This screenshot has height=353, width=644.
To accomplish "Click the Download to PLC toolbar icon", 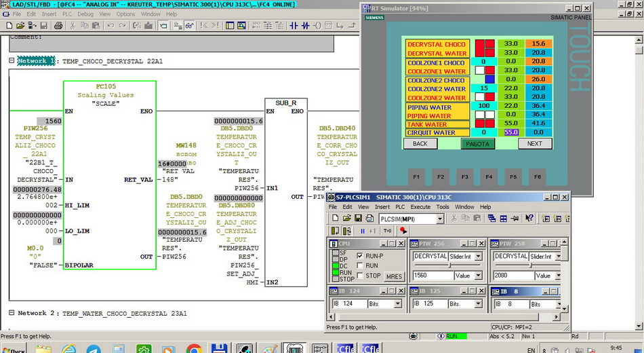I will click(x=149, y=26).
